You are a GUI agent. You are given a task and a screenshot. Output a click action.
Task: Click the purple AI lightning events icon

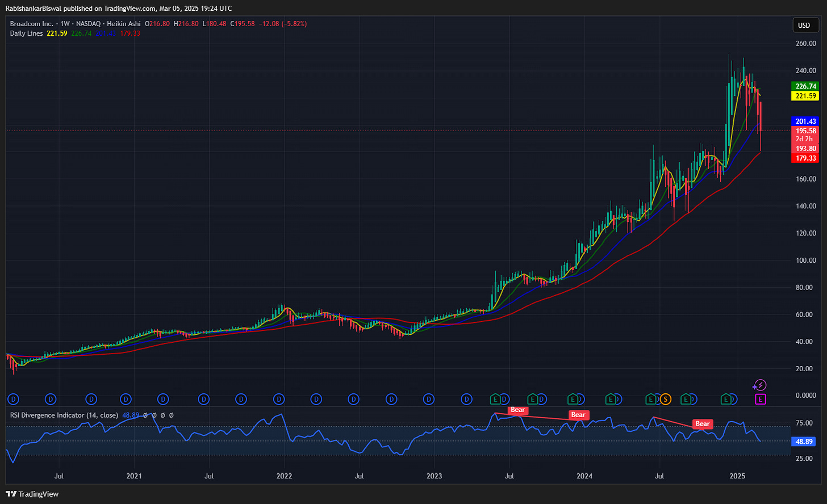click(x=759, y=384)
